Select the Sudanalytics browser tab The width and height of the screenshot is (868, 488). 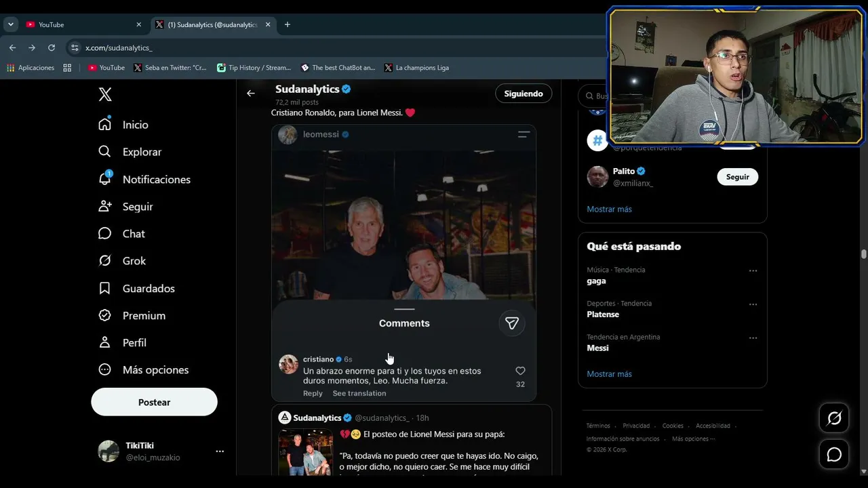pos(212,24)
